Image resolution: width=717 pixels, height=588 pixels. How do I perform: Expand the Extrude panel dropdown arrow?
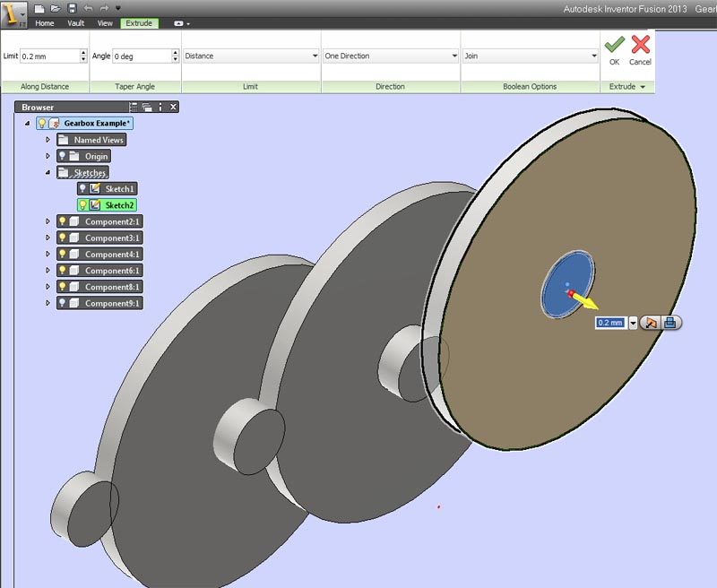click(643, 87)
